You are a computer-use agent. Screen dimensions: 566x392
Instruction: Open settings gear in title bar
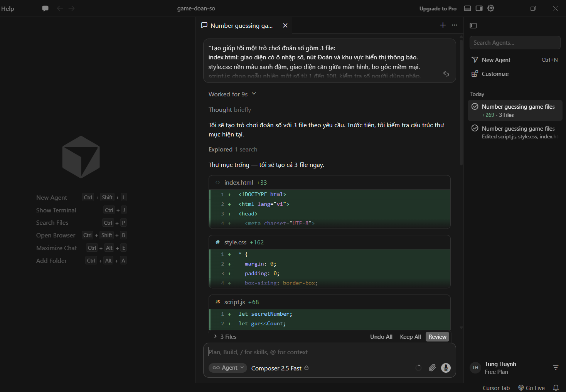coord(491,8)
